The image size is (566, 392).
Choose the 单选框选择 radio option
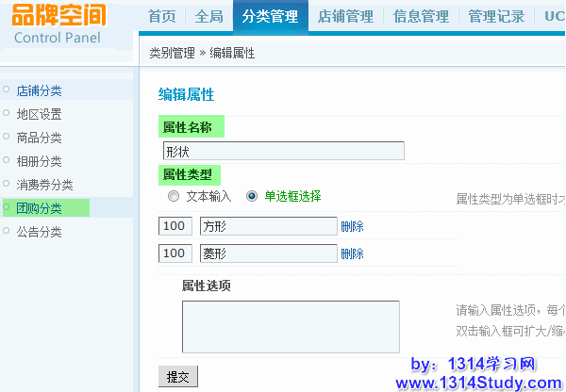[252, 197]
